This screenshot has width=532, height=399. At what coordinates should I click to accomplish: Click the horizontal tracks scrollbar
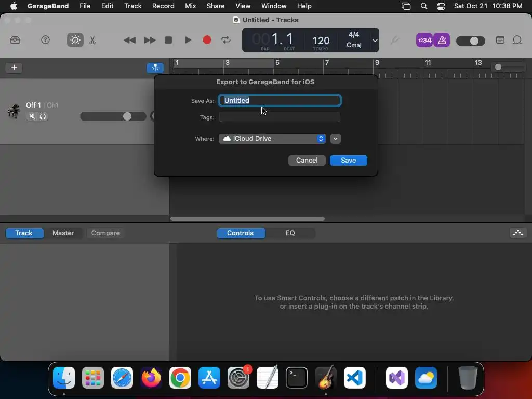(x=247, y=219)
